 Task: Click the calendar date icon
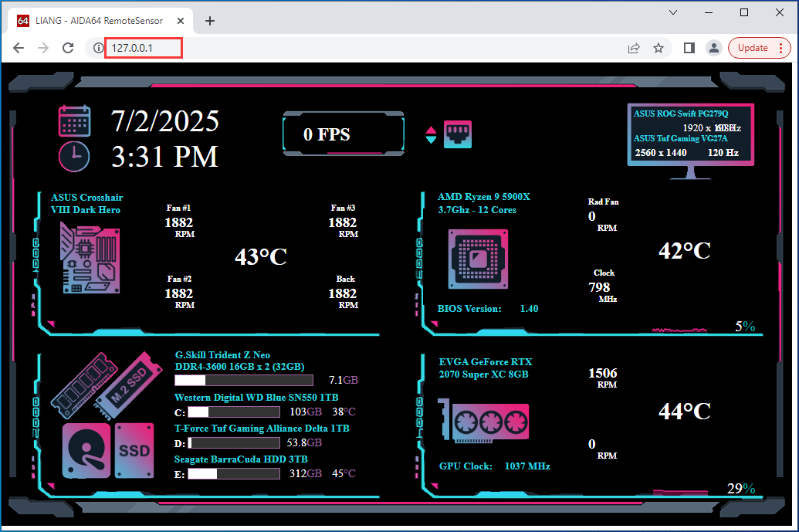(74, 121)
